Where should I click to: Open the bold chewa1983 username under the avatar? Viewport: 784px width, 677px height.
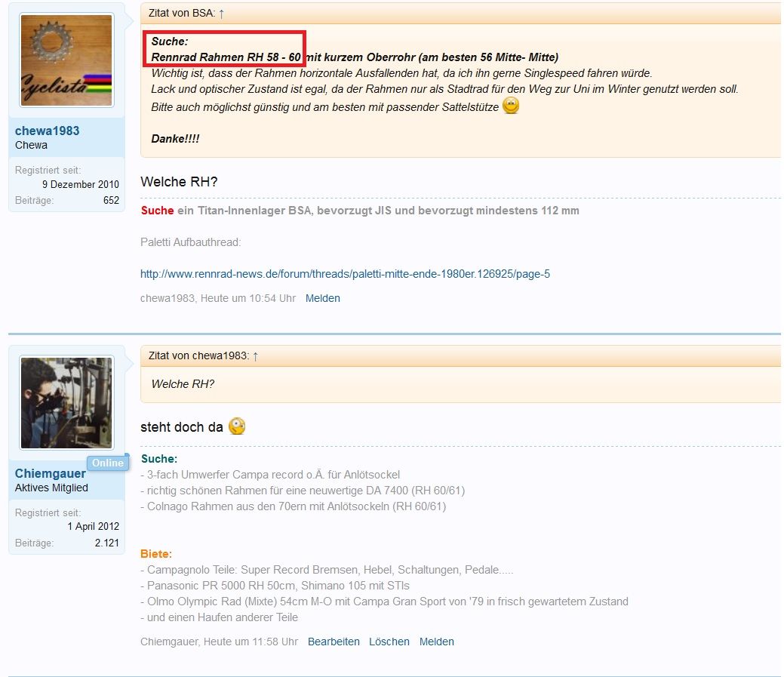tap(47, 131)
